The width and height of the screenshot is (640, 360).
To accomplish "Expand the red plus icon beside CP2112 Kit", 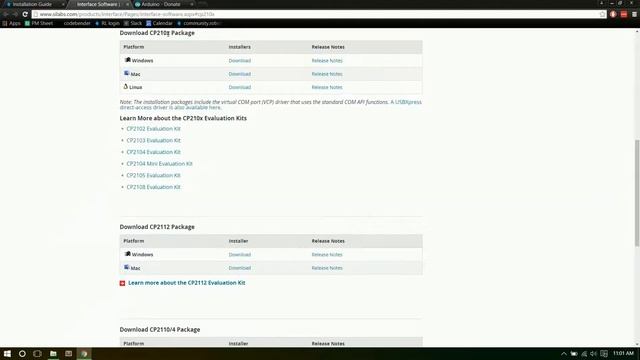I will click(x=122, y=283).
